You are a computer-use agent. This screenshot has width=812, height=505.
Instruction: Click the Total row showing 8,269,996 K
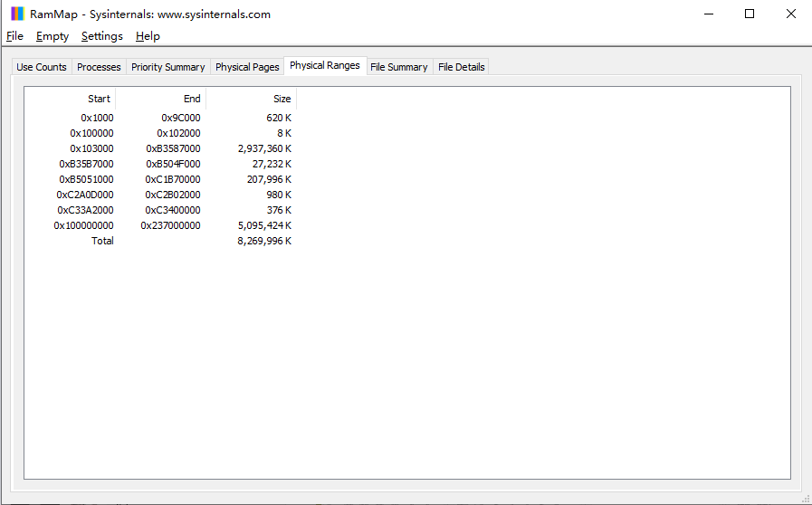(102, 241)
